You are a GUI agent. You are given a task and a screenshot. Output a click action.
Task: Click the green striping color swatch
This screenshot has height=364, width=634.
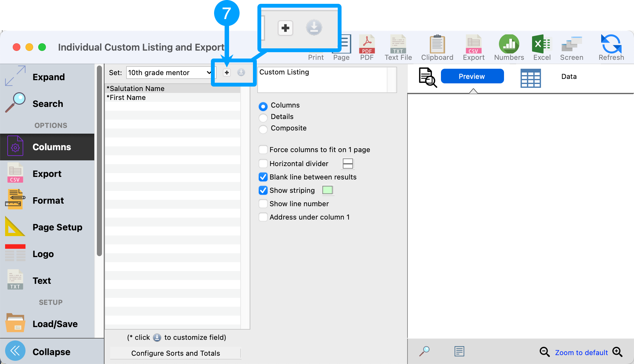tap(328, 190)
